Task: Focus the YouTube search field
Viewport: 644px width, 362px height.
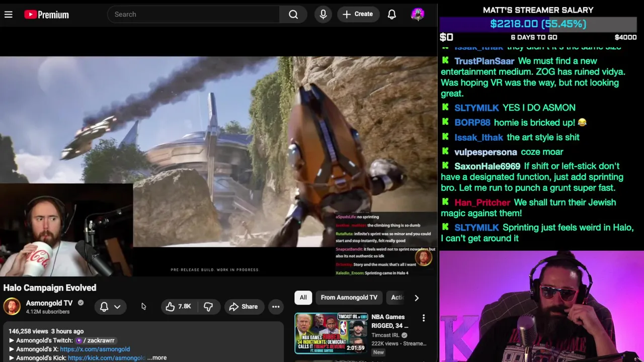Action: (194, 14)
